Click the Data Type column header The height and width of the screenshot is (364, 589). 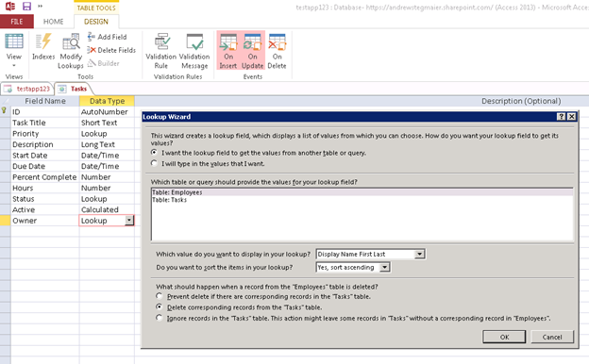coord(107,101)
